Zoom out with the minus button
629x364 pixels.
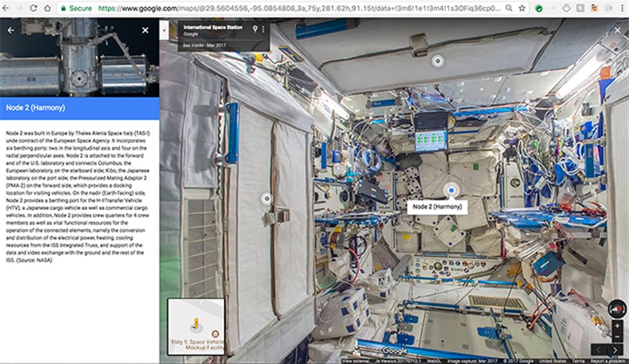coord(616,335)
